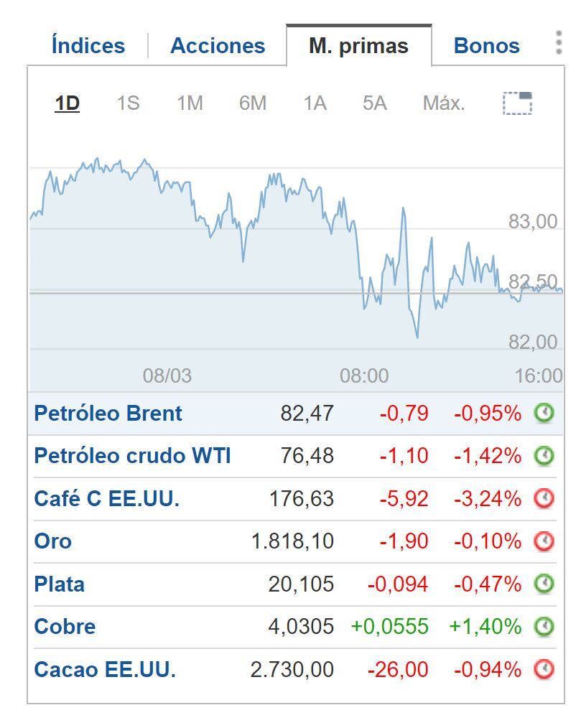Click the clock icon beside Oro
576x728 pixels.
click(x=544, y=541)
